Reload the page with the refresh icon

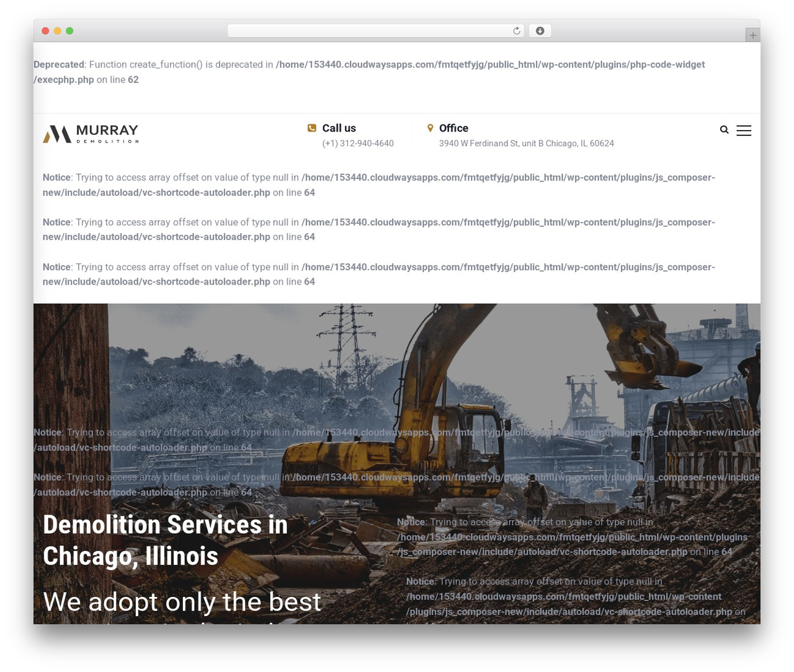click(516, 31)
